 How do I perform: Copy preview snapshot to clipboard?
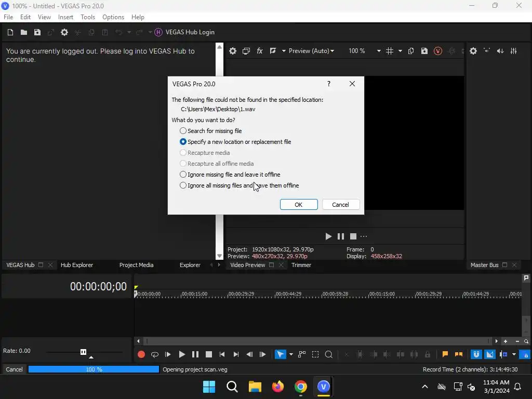(x=411, y=51)
